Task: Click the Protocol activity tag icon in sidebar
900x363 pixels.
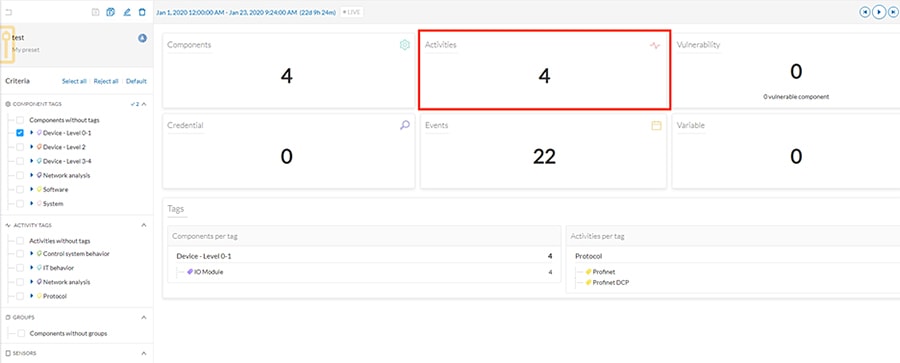Action: click(x=39, y=296)
